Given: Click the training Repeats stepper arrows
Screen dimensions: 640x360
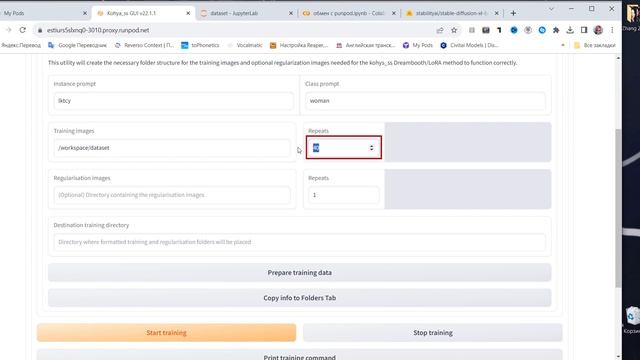Looking at the screenshot, I should click(x=371, y=148).
